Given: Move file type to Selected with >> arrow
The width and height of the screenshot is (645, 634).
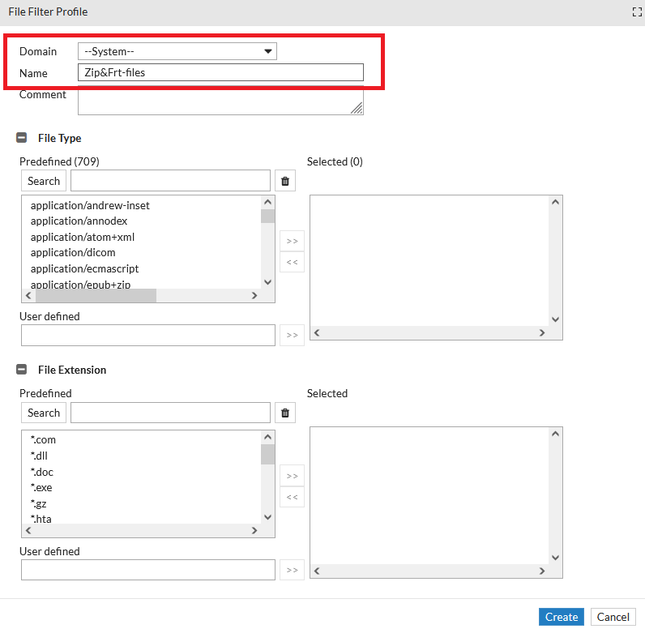Looking at the screenshot, I should [292, 241].
